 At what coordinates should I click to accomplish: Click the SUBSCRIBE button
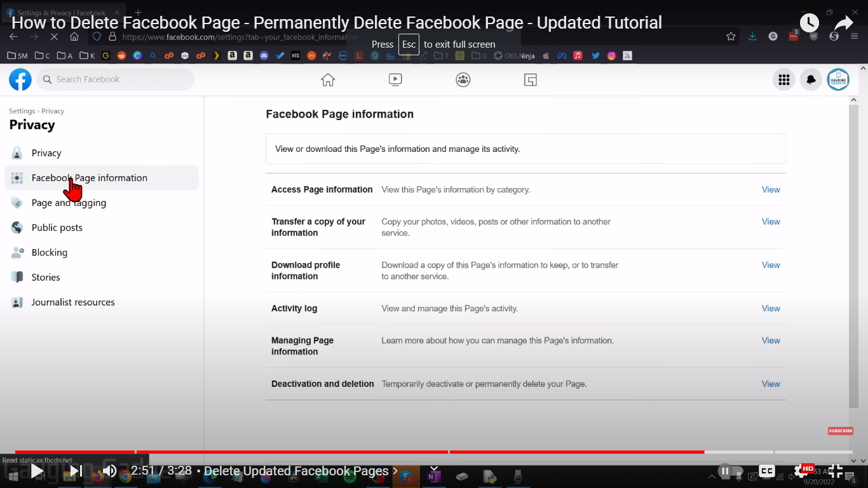click(840, 430)
